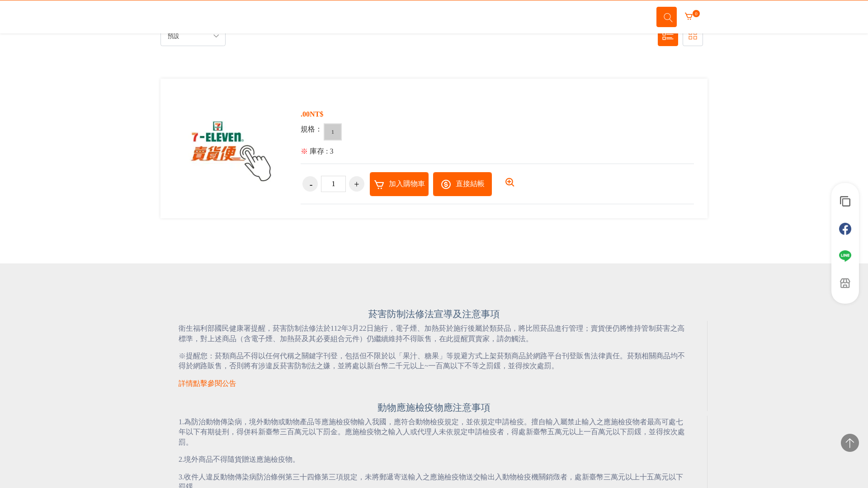
Task: Select specification option 1
Action: pos(333,132)
